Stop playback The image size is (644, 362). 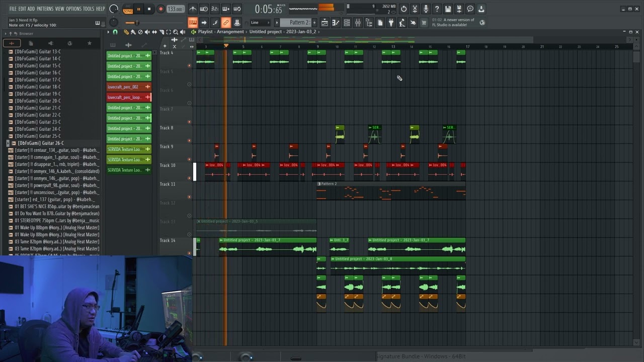tap(149, 9)
